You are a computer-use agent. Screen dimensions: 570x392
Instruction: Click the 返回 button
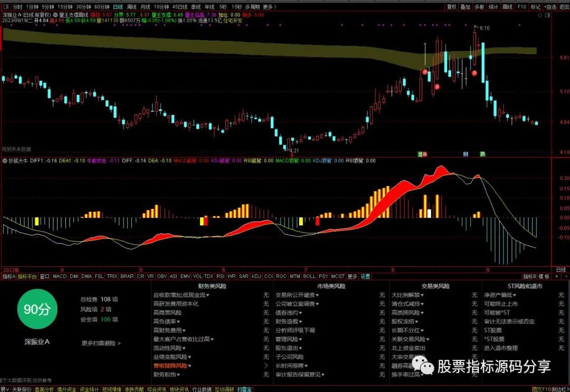pos(565,6)
